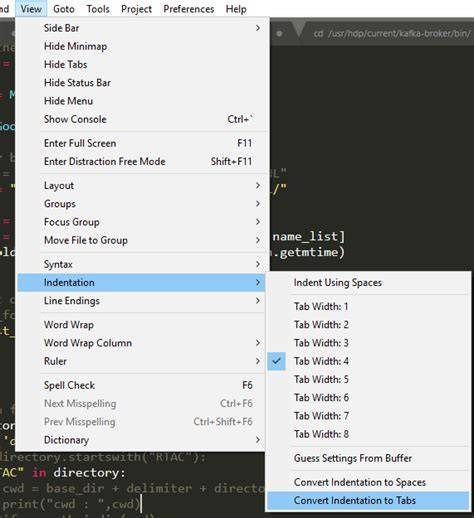Choose Guess Settings From Buffer
This screenshot has width=474, height=518.
click(368, 458)
